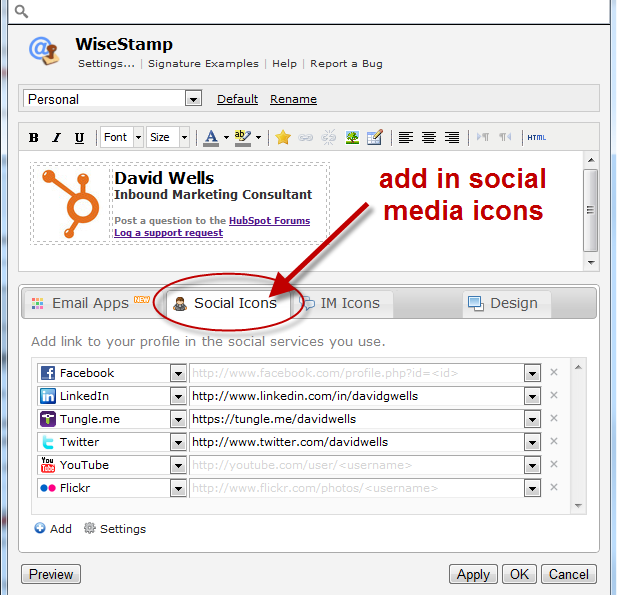Click the Add plus icon
The height and width of the screenshot is (595, 617).
40,528
